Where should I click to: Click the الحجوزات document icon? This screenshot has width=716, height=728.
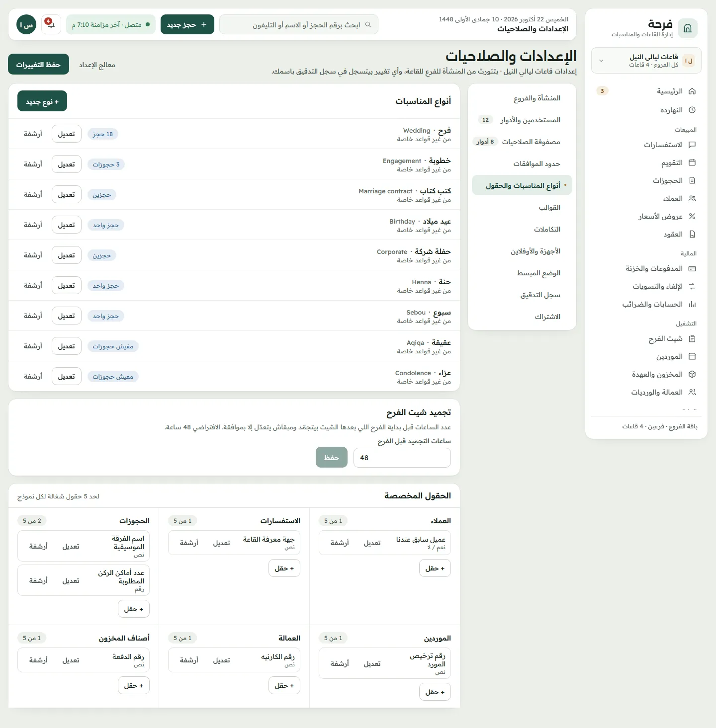(x=692, y=180)
